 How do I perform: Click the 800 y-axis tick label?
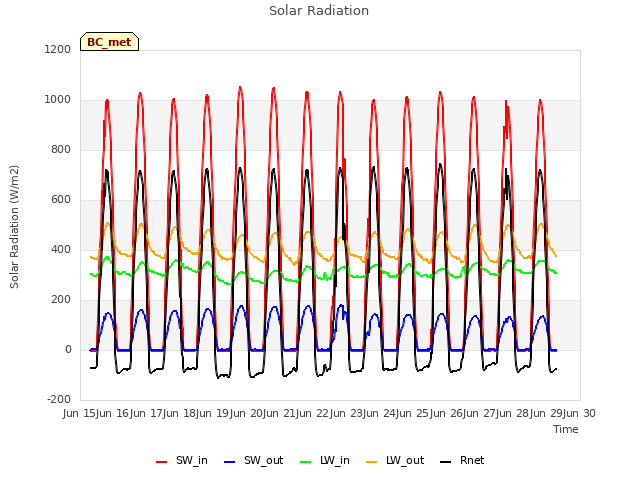click(x=61, y=149)
